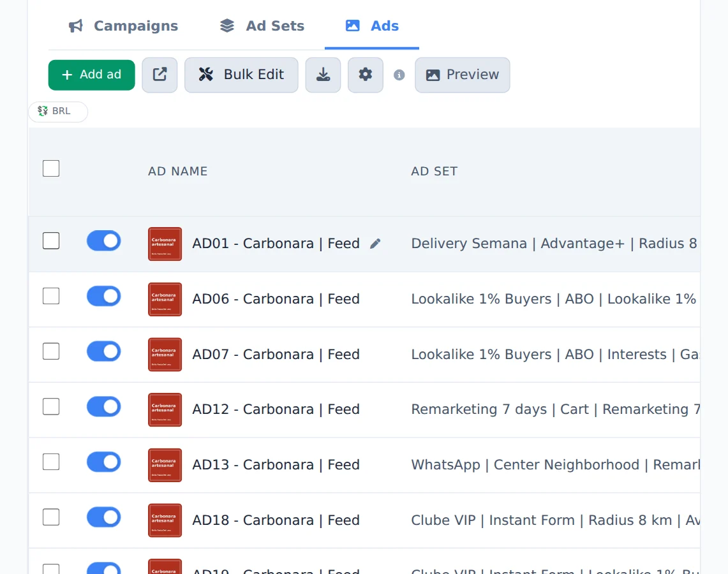Click ad name AD01 - Carbonara | Feed
The width and height of the screenshot is (728, 574).
276,244
